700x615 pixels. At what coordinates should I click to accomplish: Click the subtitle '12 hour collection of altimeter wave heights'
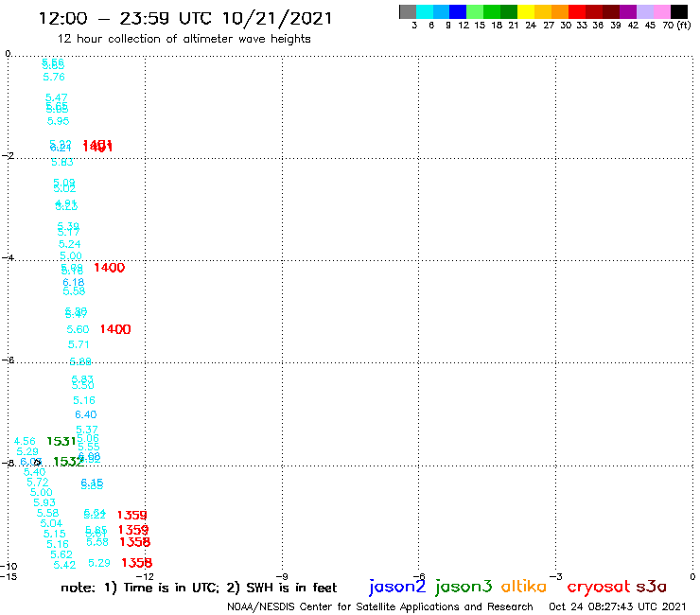pyautogui.click(x=184, y=39)
